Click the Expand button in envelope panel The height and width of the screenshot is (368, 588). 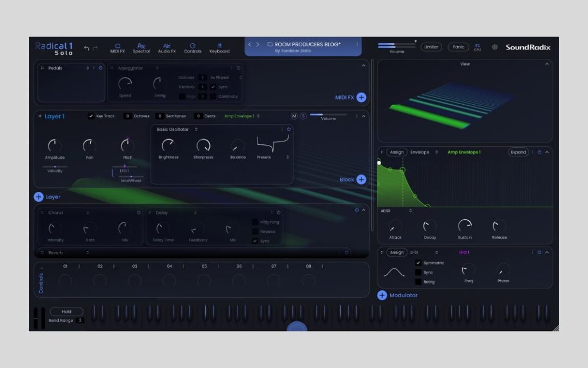(518, 152)
